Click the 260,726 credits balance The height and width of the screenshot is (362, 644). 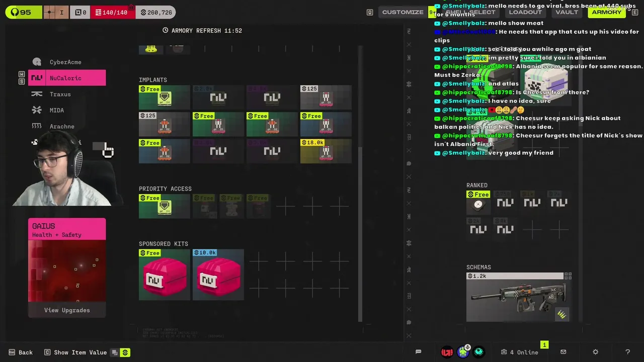156,12
